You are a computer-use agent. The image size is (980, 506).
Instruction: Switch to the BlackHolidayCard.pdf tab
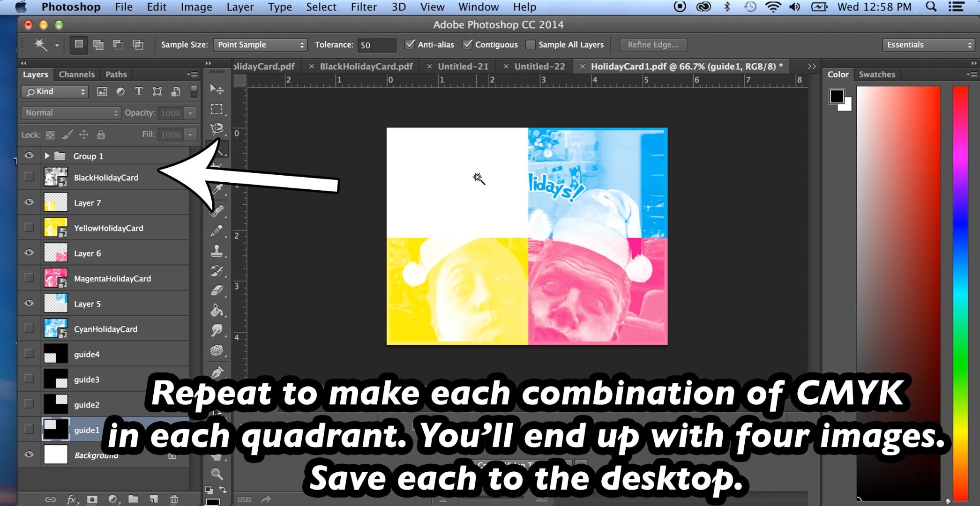(x=366, y=67)
